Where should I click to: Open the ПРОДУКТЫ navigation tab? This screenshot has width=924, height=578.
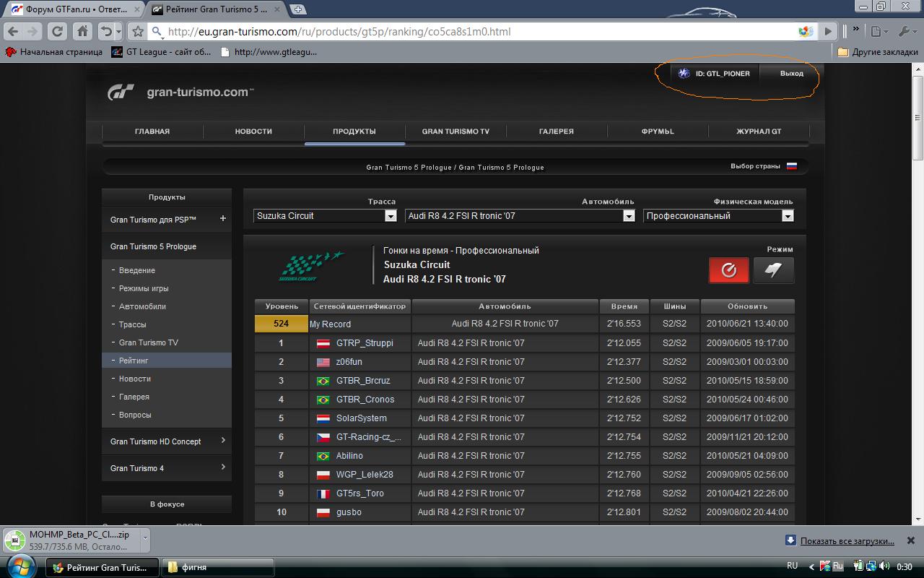[354, 131]
